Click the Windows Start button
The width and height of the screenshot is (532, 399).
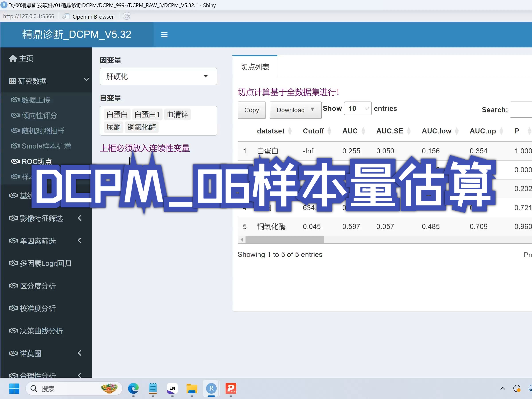(x=14, y=388)
